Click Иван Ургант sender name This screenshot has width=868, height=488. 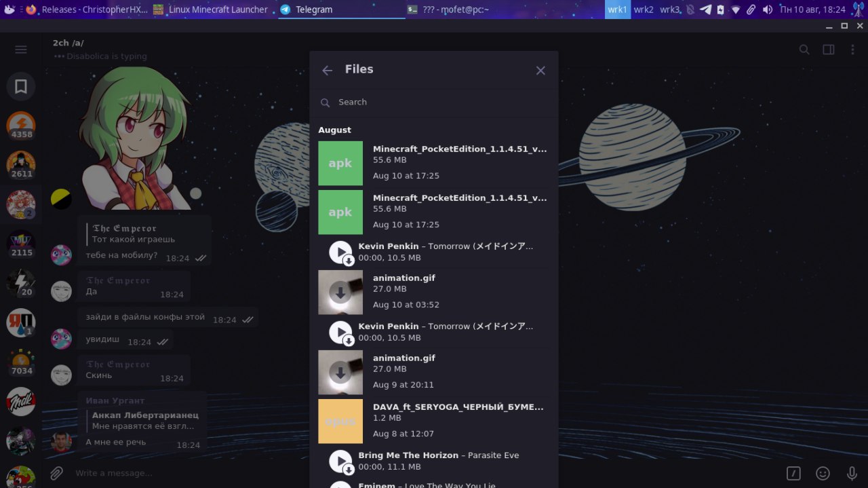[115, 400]
